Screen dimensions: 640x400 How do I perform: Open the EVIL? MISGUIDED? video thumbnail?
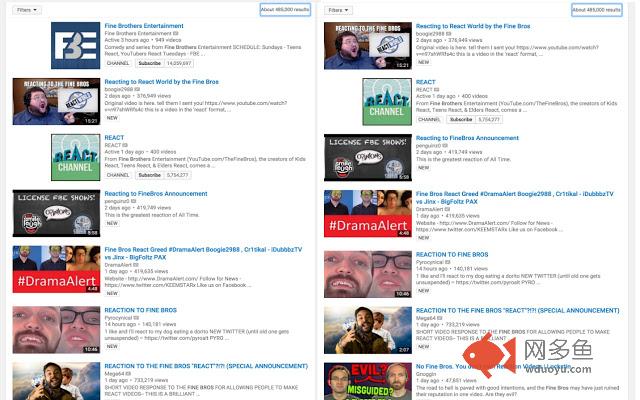click(368, 381)
